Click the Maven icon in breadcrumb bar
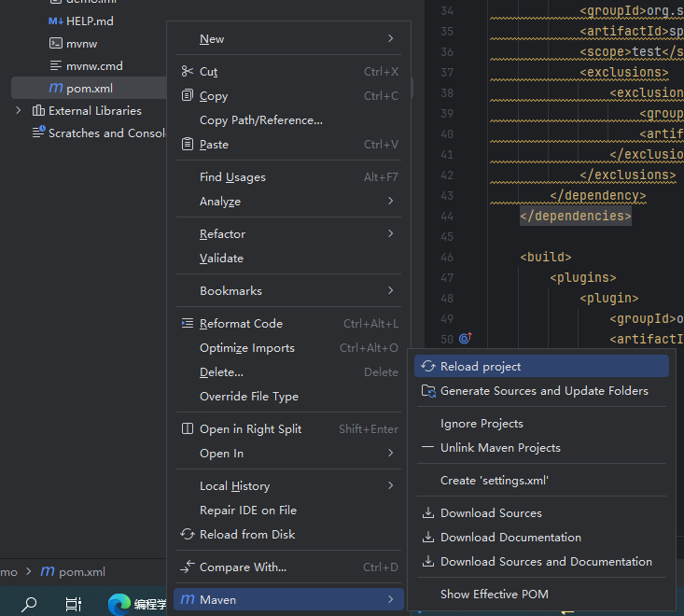 (47, 571)
